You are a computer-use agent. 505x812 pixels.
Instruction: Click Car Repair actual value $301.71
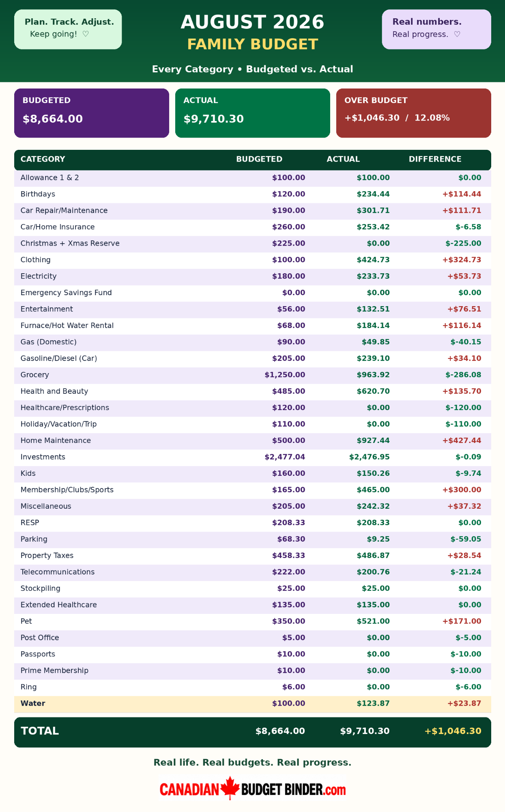[373, 210]
